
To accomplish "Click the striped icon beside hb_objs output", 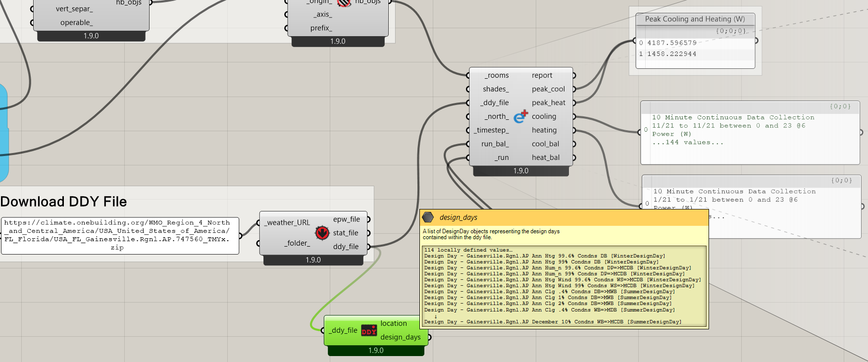I will (x=344, y=2).
